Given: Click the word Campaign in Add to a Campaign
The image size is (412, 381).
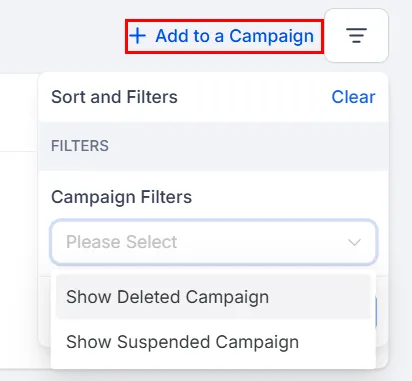Looking at the screenshot, I should (x=272, y=36).
